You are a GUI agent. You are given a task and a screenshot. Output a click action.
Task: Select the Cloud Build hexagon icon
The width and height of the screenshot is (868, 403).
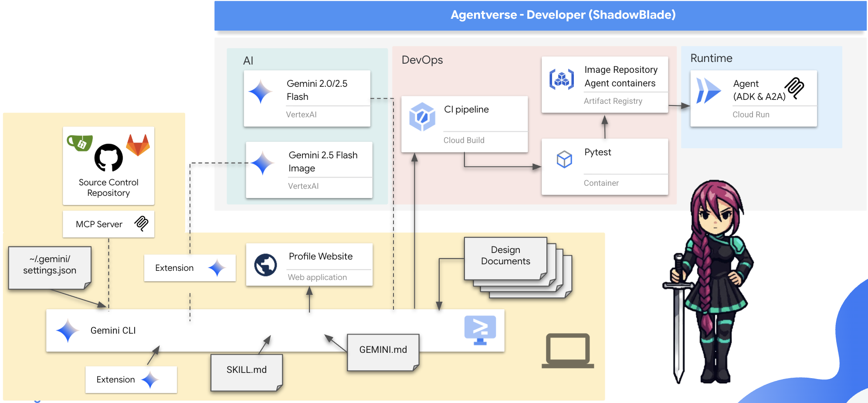coord(422,117)
